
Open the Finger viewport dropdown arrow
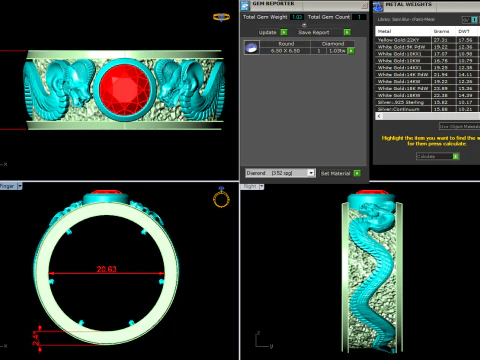20,186
